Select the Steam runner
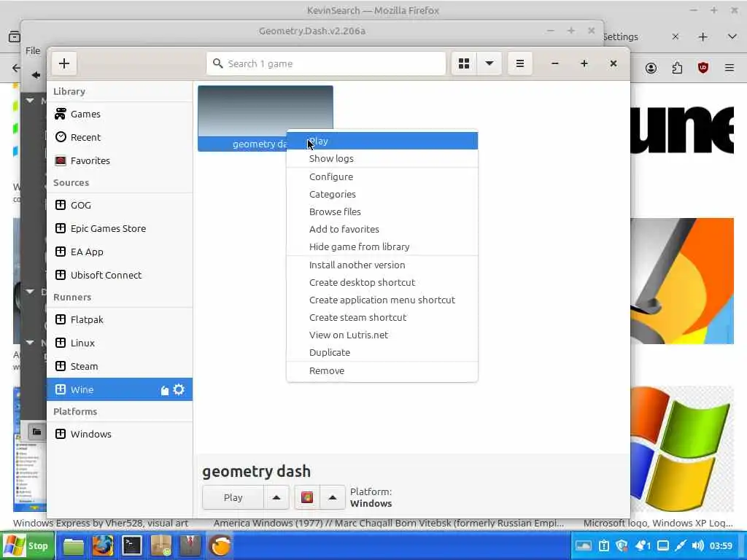The width and height of the screenshot is (747, 560). pos(120,366)
